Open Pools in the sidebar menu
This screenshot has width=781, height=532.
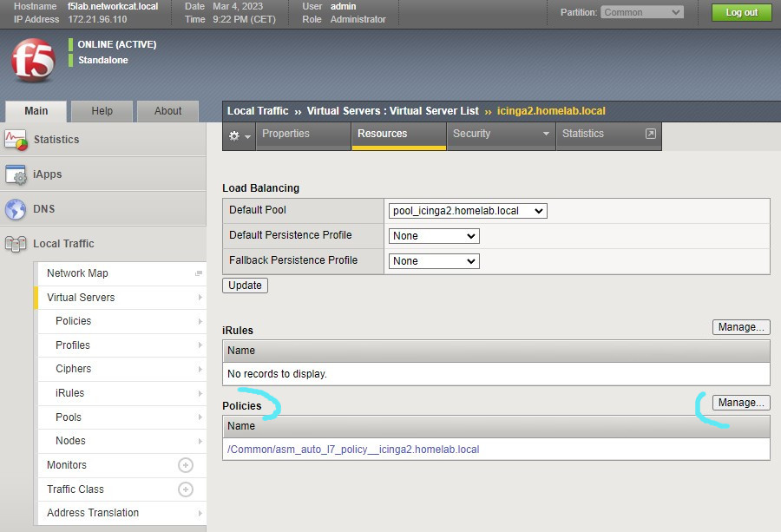69,417
